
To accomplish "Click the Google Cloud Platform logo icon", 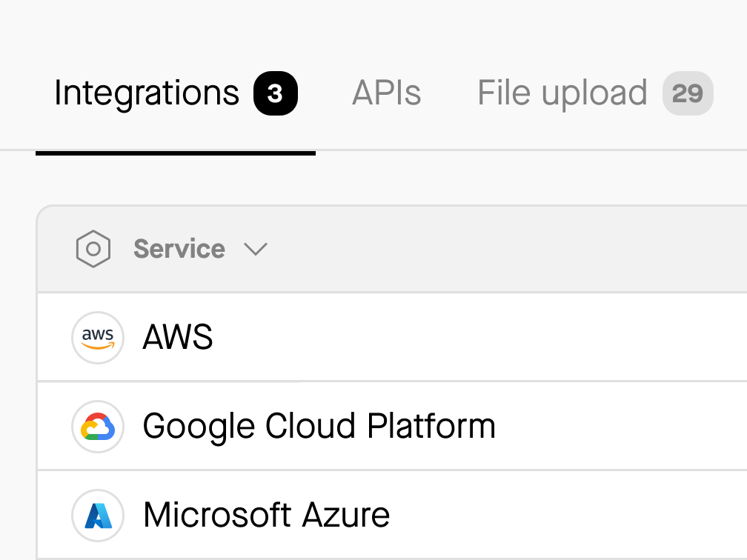I will coord(97,427).
